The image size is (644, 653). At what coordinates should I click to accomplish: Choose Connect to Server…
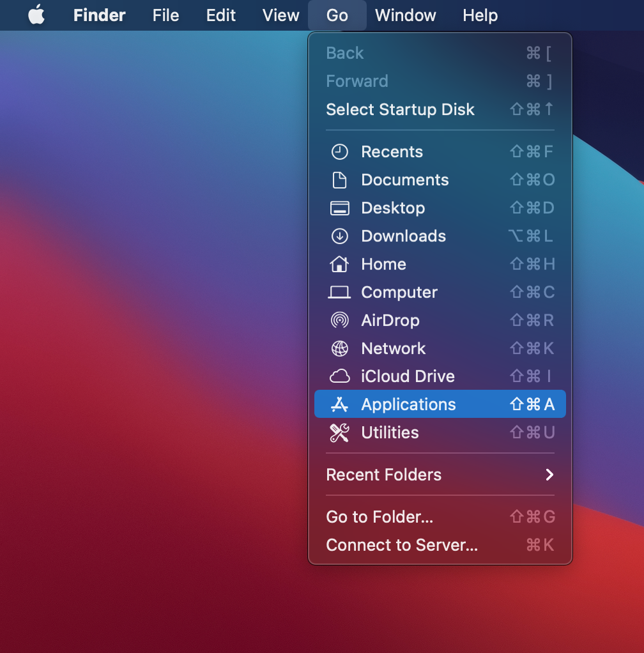(440, 545)
